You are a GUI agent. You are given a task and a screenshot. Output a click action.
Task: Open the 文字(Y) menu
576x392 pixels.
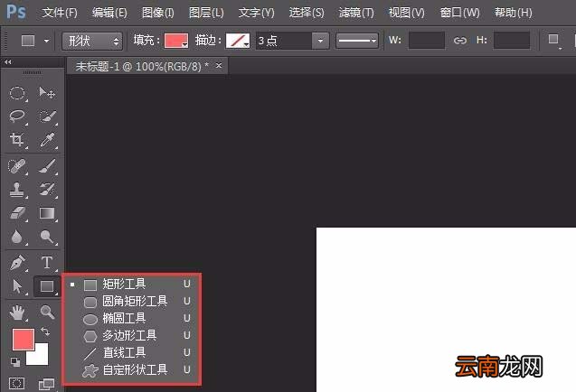(256, 13)
